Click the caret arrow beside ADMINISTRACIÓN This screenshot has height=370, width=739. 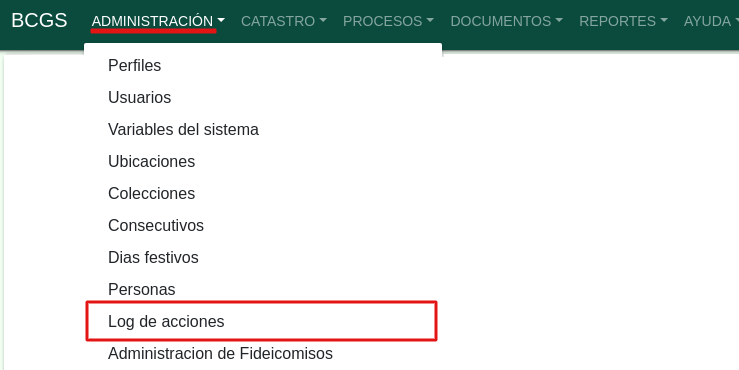221,21
